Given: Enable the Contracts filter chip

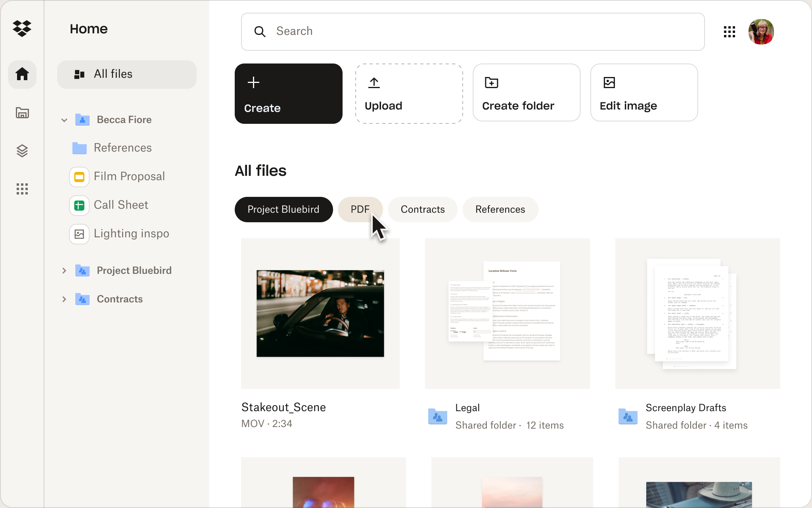Looking at the screenshot, I should (x=423, y=209).
